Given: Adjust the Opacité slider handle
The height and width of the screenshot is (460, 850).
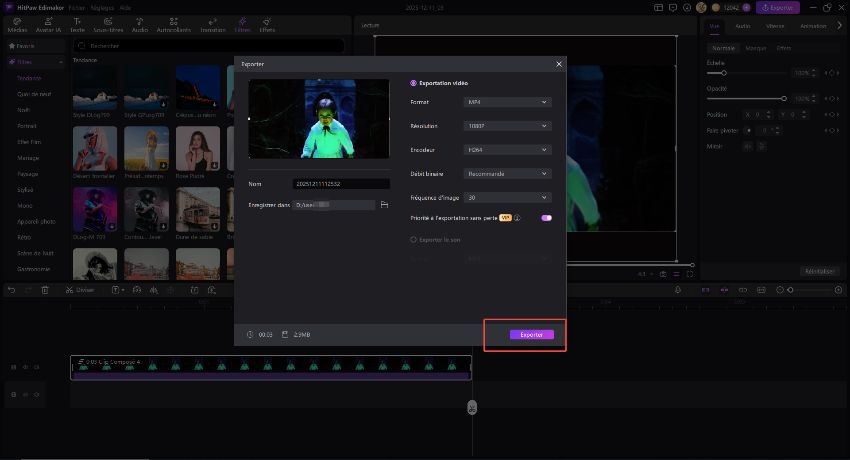Looking at the screenshot, I should [x=784, y=99].
